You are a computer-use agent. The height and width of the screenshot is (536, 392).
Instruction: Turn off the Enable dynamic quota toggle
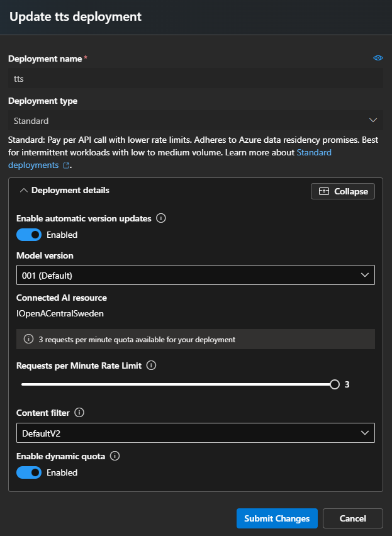pos(28,472)
